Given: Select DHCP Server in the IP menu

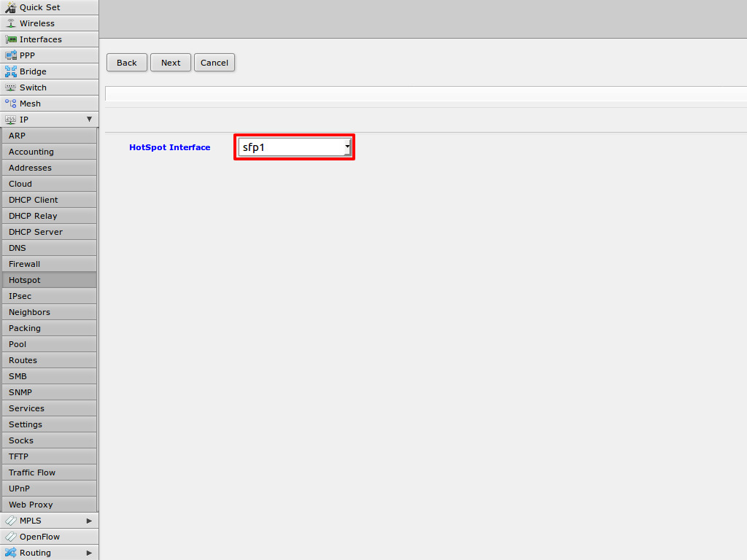Looking at the screenshot, I should point(36,232).
